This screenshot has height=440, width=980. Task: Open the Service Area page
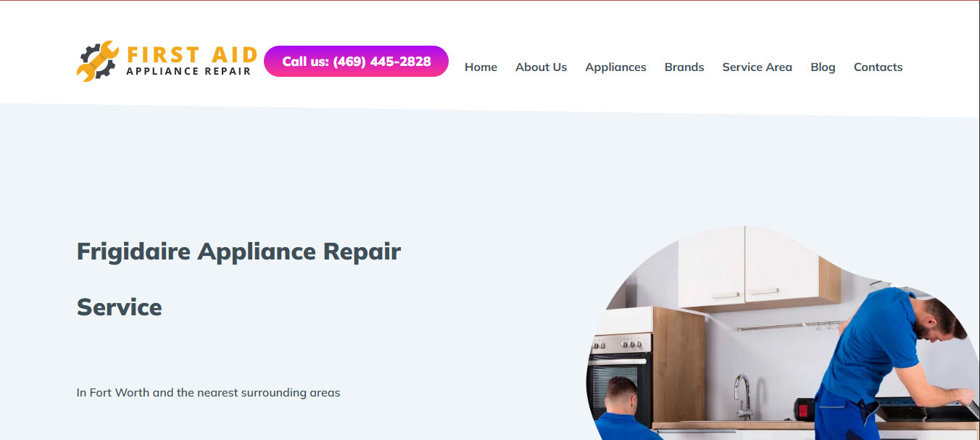tap(757, 67)
